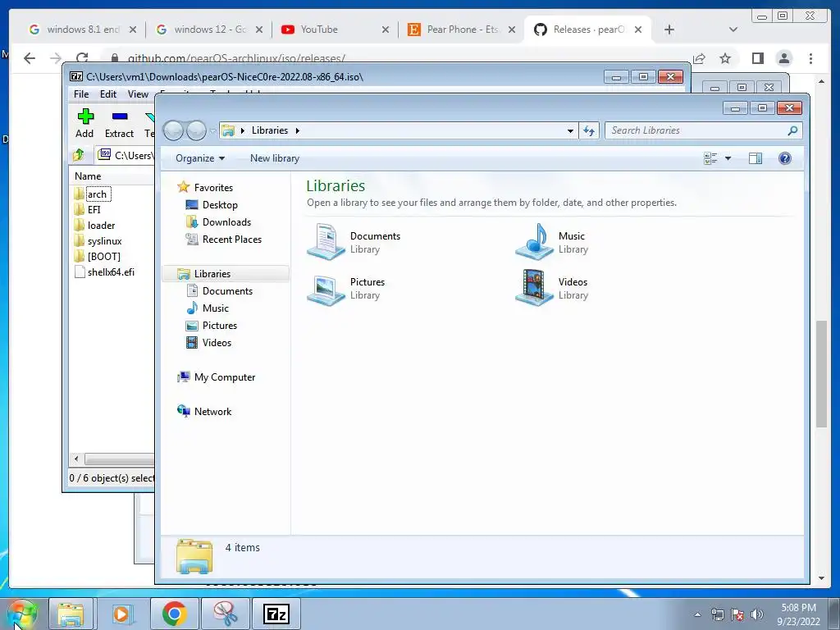
Task: Open the Documents library icon
Action: (326, 242)
